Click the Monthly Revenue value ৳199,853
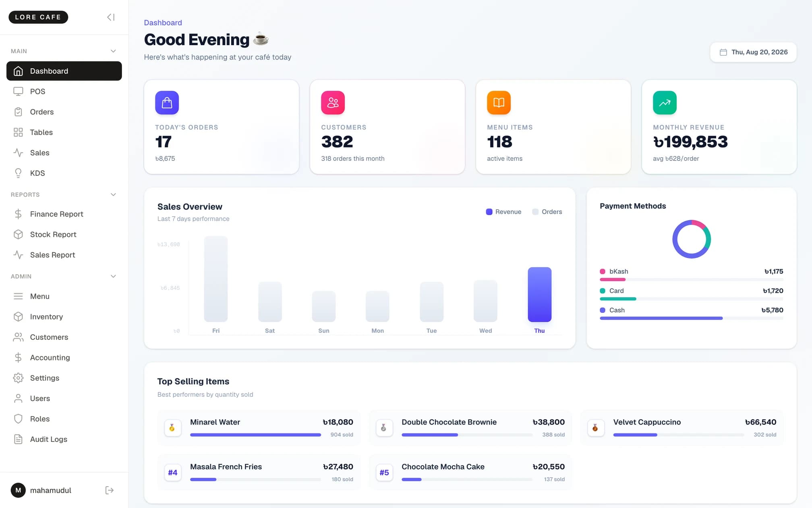The width and height of the screenshot is (812, 508). click(x=690, y=142)
